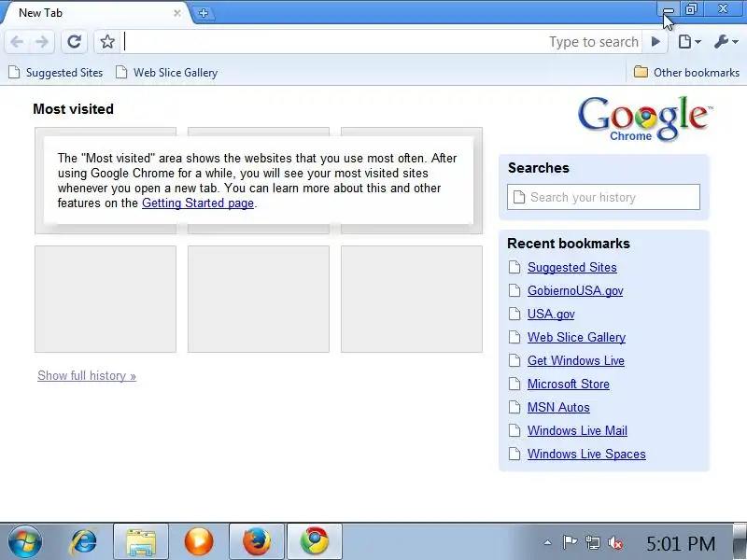Go forward with the forward arrow button
The image size is (747, 560).
click(x=42, y=42)
